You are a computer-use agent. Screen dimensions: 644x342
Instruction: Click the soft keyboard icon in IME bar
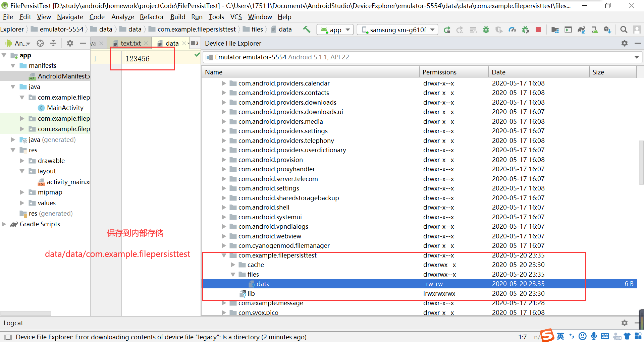point(605,336)
